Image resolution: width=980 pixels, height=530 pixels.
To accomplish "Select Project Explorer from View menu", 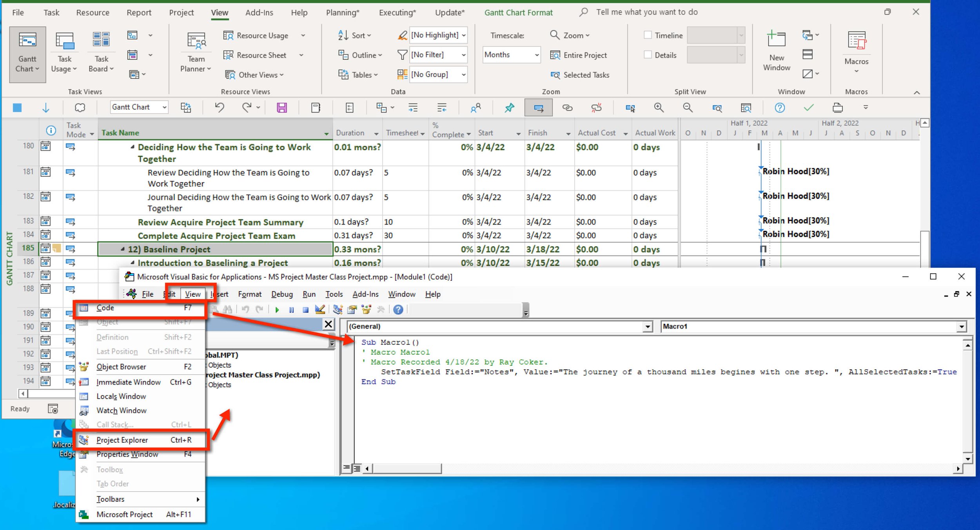I will (141, 440).
